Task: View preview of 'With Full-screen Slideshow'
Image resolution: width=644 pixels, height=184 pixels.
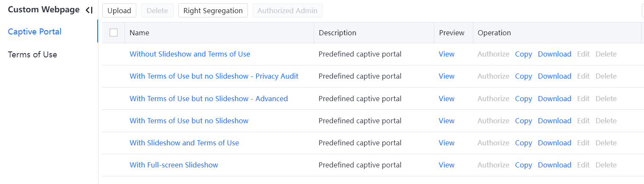Action: coord(447,165)
